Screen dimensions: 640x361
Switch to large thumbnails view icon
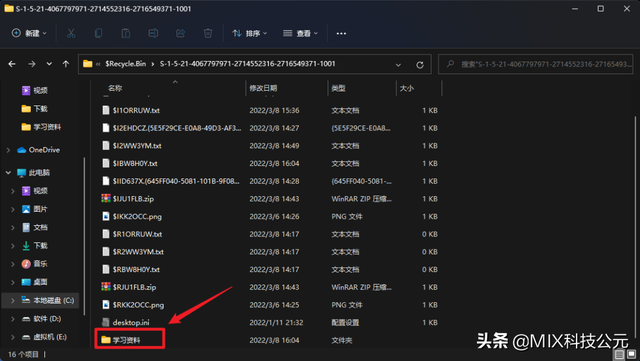click(631, 354)
